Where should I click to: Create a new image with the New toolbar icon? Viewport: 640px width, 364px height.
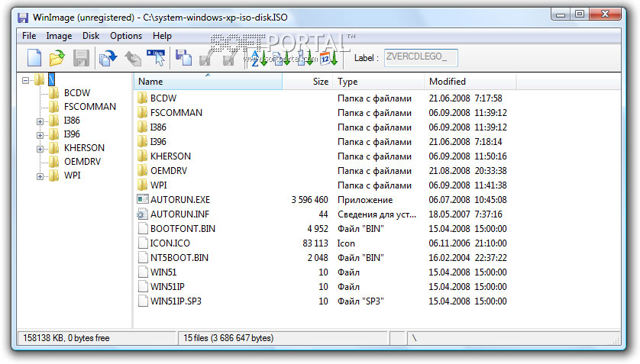coord(34,57)
